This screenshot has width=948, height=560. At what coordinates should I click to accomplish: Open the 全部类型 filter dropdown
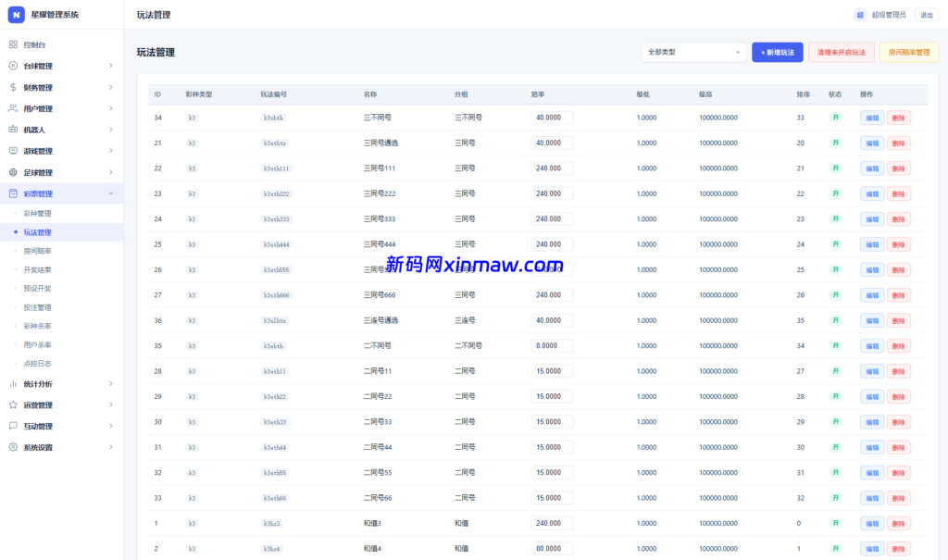693,52
